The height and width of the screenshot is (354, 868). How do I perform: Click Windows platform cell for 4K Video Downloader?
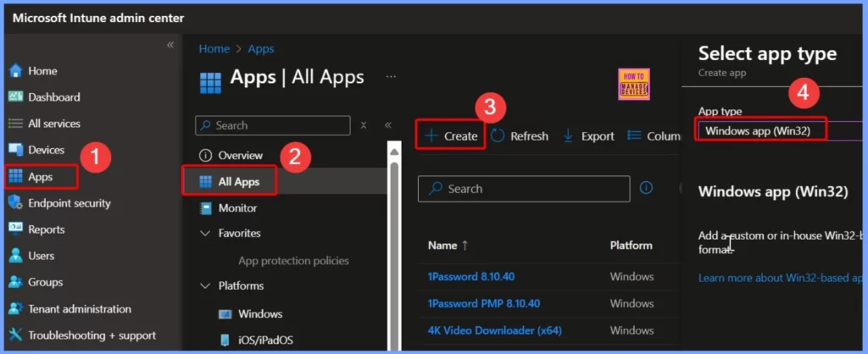(632, 331)
